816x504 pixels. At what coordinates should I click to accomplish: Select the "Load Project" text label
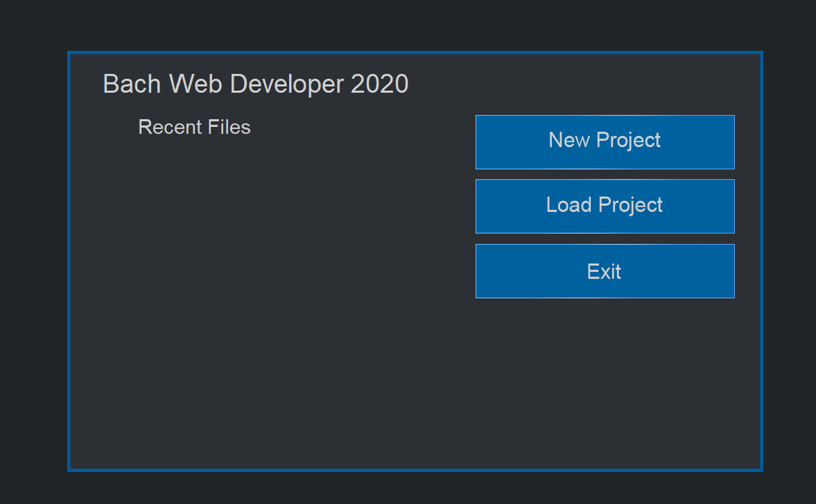(605, 205)
